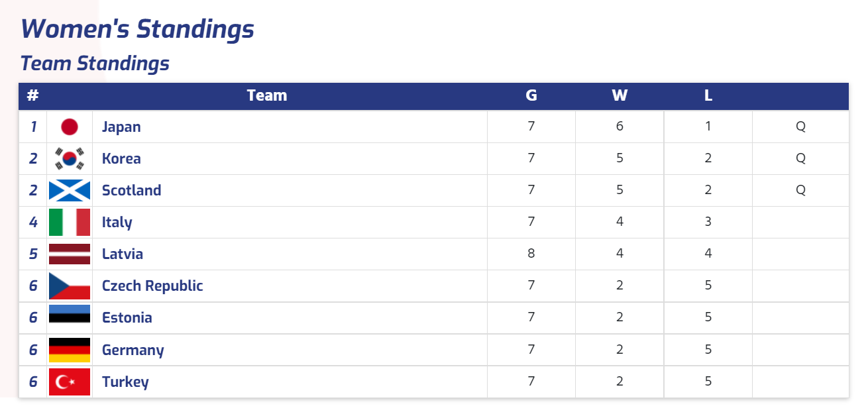
Task: Click the Germany flag icon
Action: pos(70,350)
